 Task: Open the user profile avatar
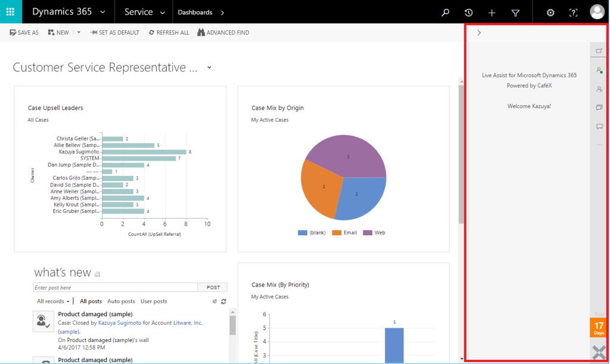point(597,12)
